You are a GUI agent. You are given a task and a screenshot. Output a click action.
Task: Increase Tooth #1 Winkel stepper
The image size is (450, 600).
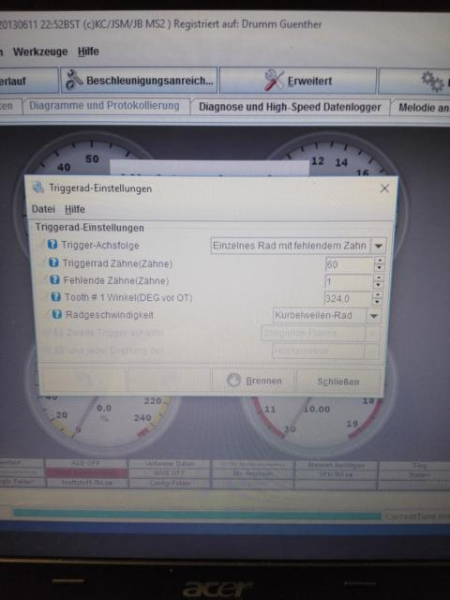point(377,295)
